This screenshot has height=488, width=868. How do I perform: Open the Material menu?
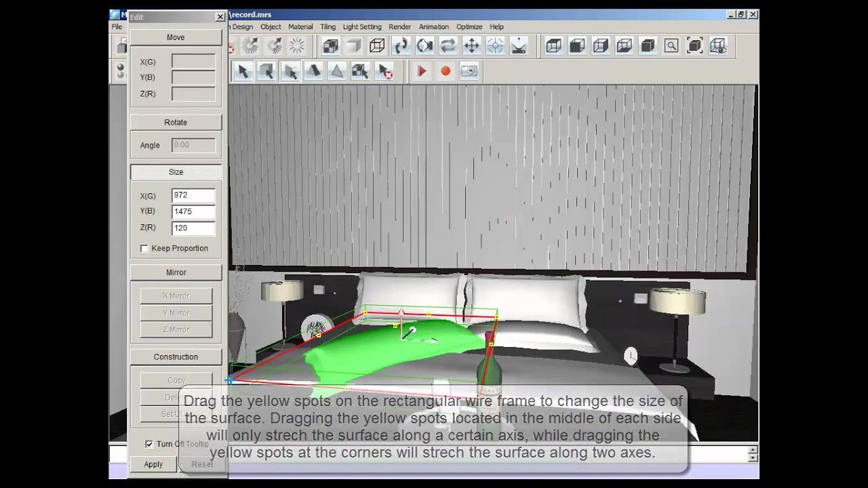[300, 26]
